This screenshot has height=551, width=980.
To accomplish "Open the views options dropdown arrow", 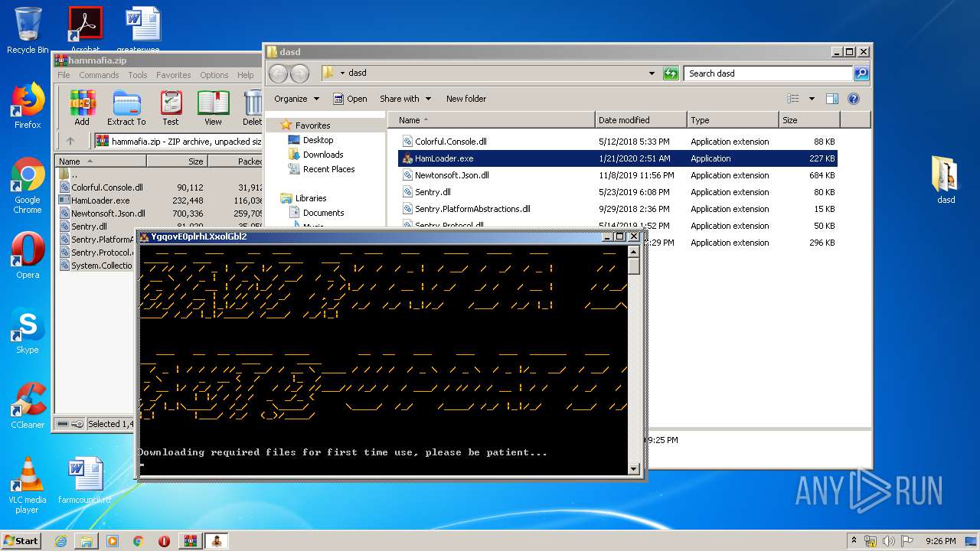I will tap(812, 99).
